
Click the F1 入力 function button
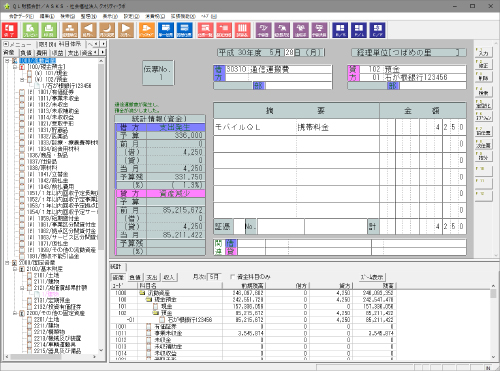[x=483, y=52]
